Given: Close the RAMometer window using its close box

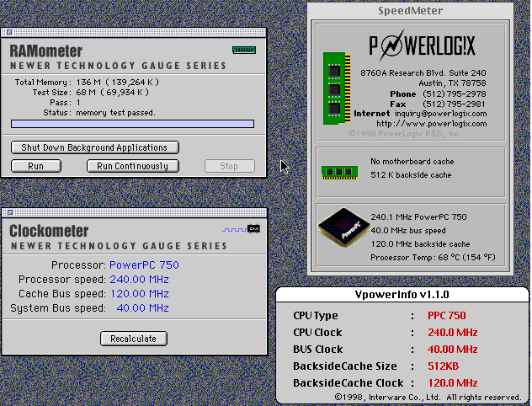Looking at the screenshot, I should click(x=10, y=33).
